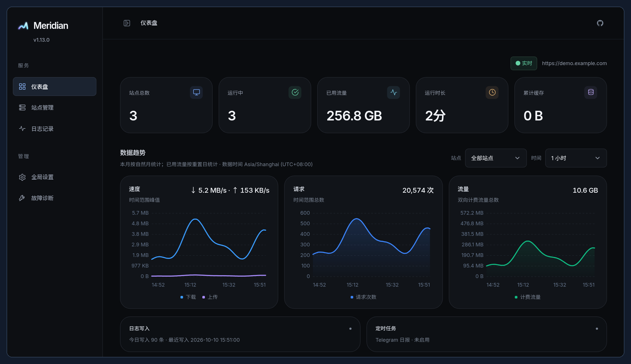Click the monitor icon on 站点总数 card
631x364 pixels.
(196, 92)
